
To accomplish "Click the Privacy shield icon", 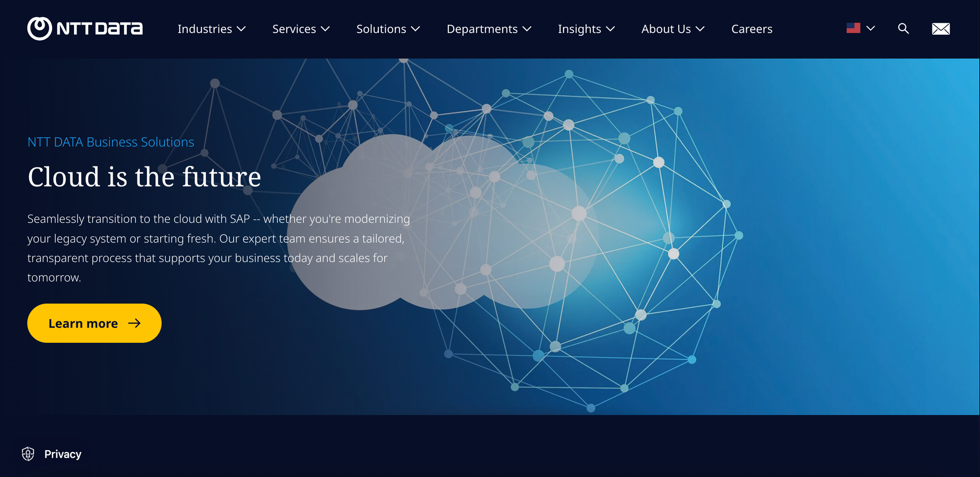I will click(x=28, y=454).
